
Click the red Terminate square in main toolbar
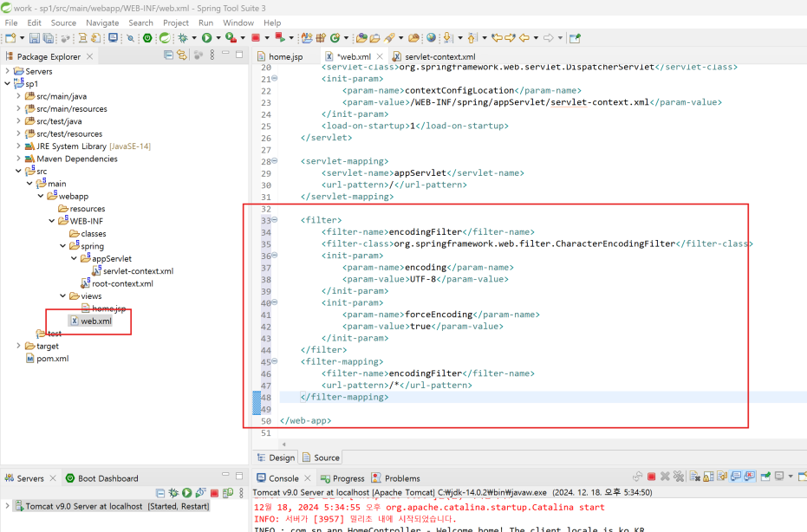(x=256, y=38)
